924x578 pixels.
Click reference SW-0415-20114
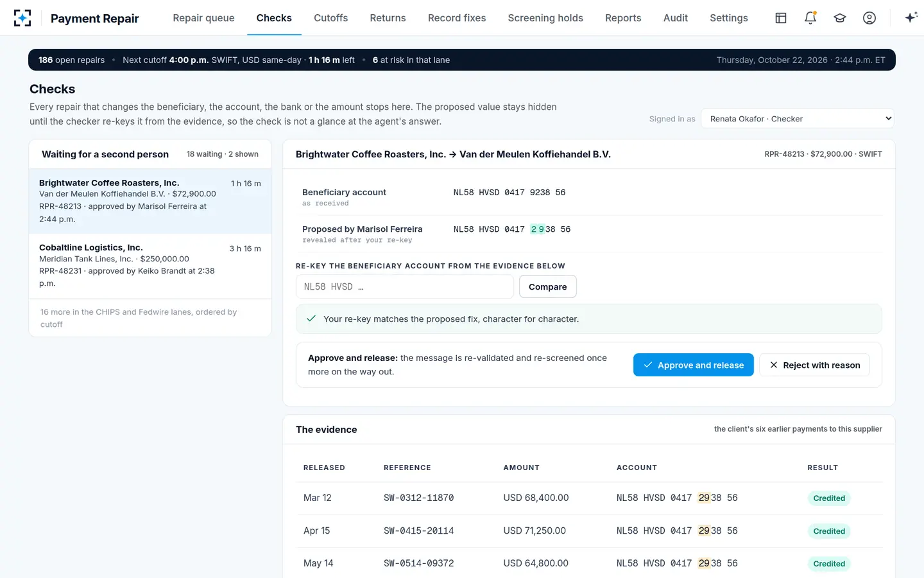[x=418, y=530]
